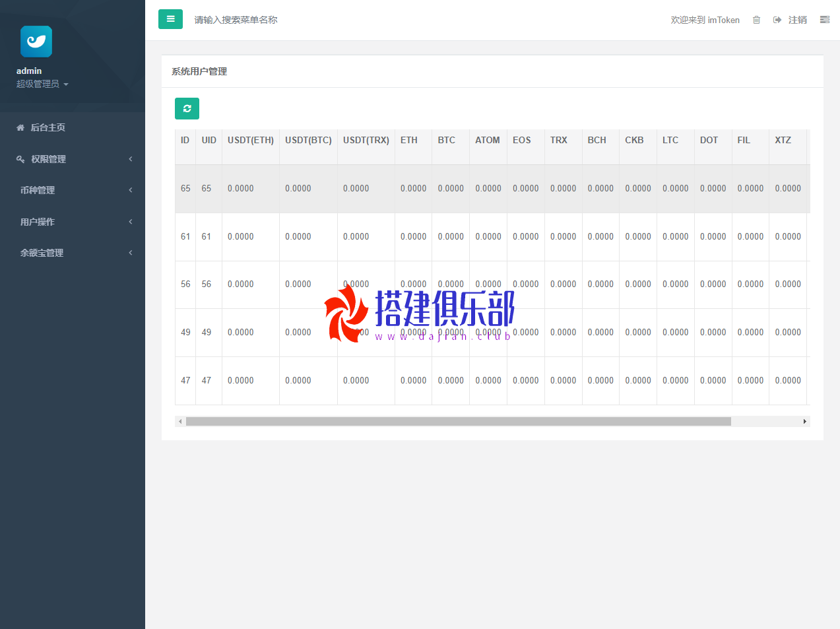Click the logout arrow icon
Viewport: 840px width, 629px height.
click(777, 20)
